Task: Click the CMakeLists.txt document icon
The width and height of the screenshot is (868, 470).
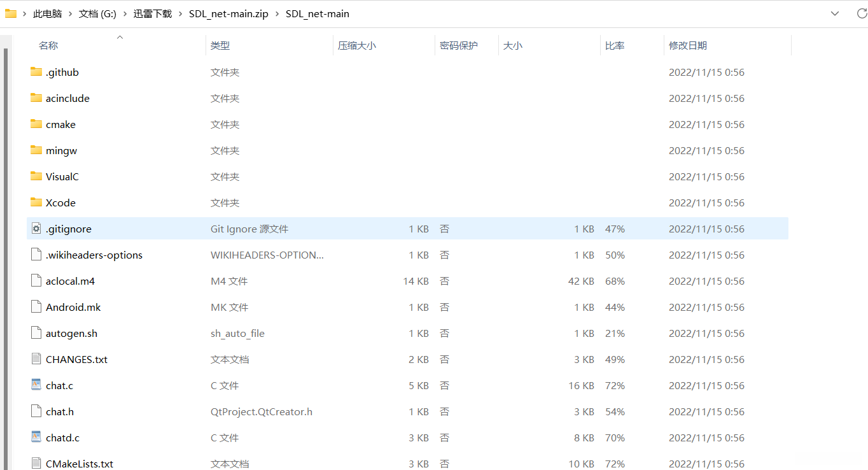Action: pyautogui.click(x=36, y=464)
